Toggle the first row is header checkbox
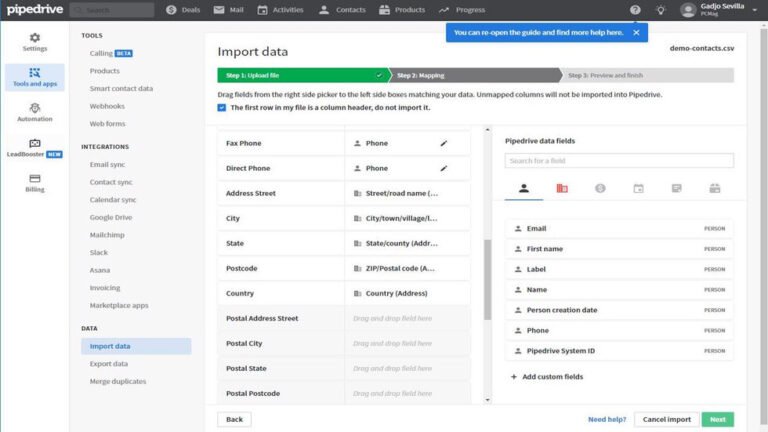Screen dimensions: 768x432 (222, 108)
